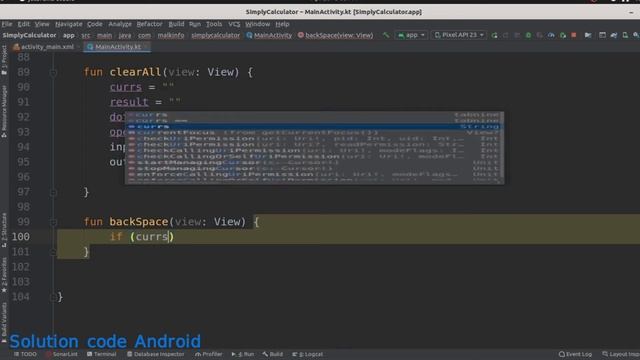Open the Profiler tool window

(x=209, y=354)
